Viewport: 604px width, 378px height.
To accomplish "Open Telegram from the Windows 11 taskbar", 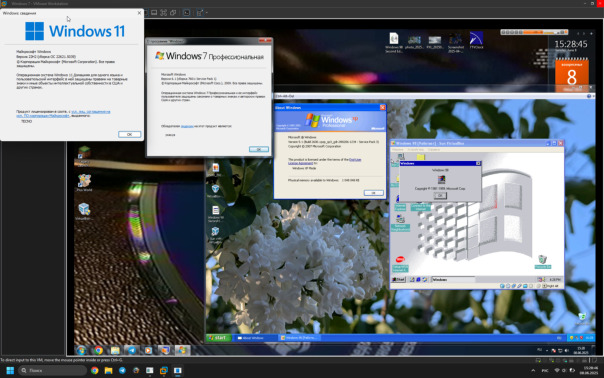I will coord(122,370).
